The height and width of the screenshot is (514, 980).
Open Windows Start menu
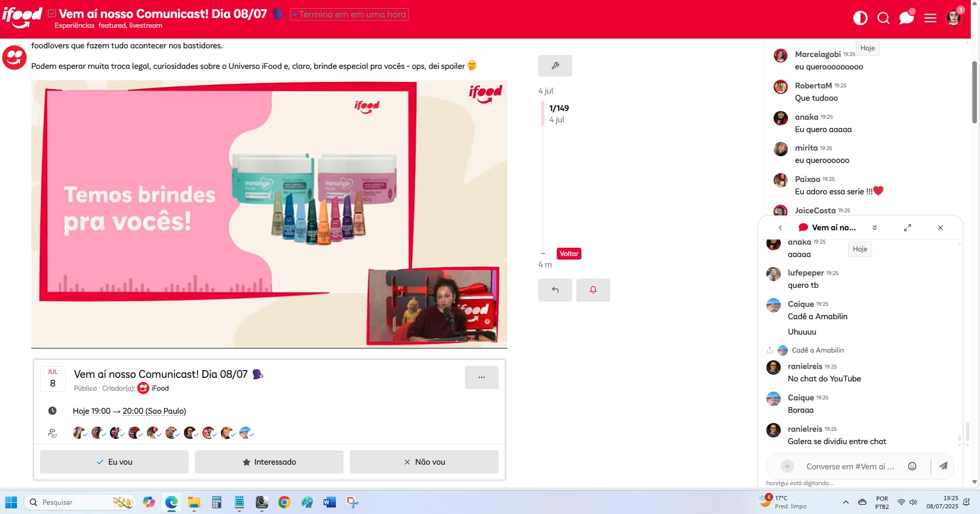(x=11, y=502)
